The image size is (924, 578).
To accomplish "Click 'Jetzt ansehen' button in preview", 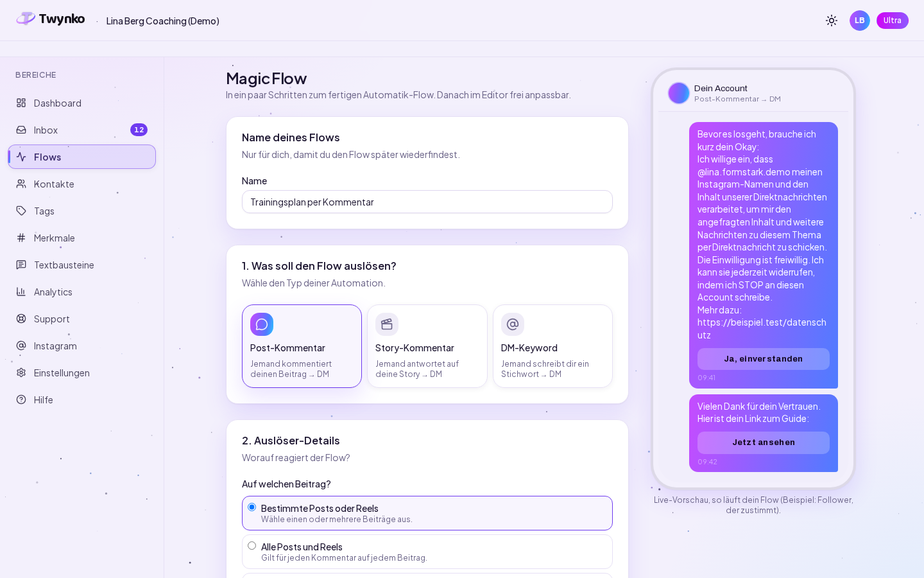I will pyautogui.click(x=764, y=442).
